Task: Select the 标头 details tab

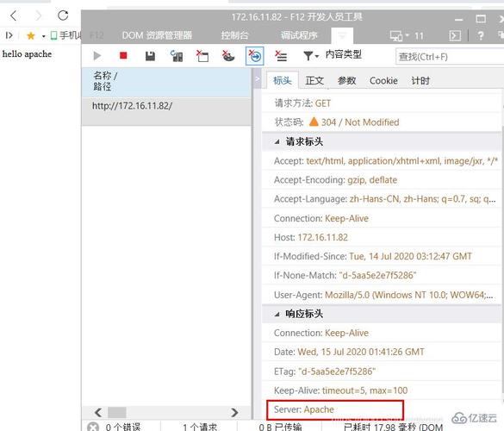Action: click(x=283, y=80)
